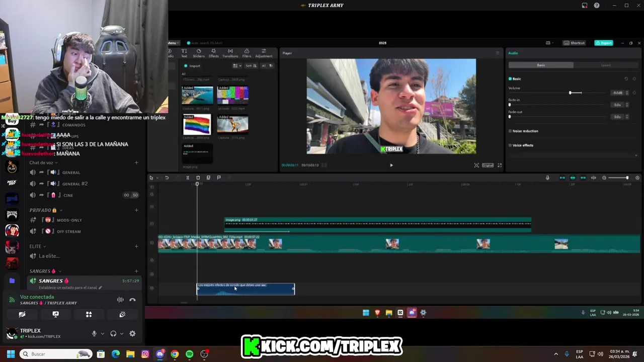
Task: Click the Original ratio button in Player
Action: pos(488,165)
